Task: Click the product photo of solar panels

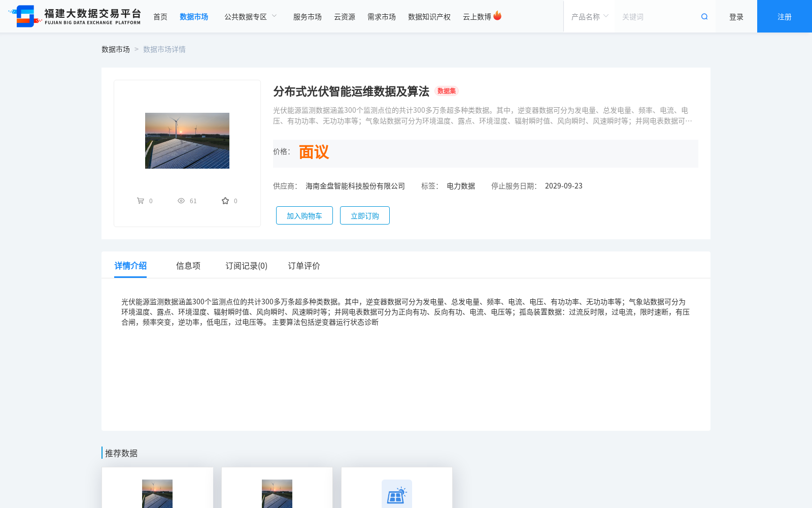Action: point(187,141)
